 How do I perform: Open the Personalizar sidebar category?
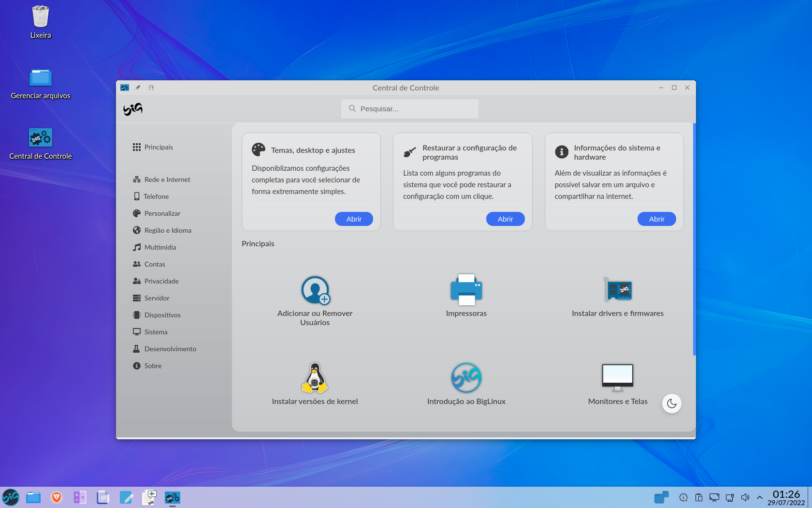coord(157,213)
